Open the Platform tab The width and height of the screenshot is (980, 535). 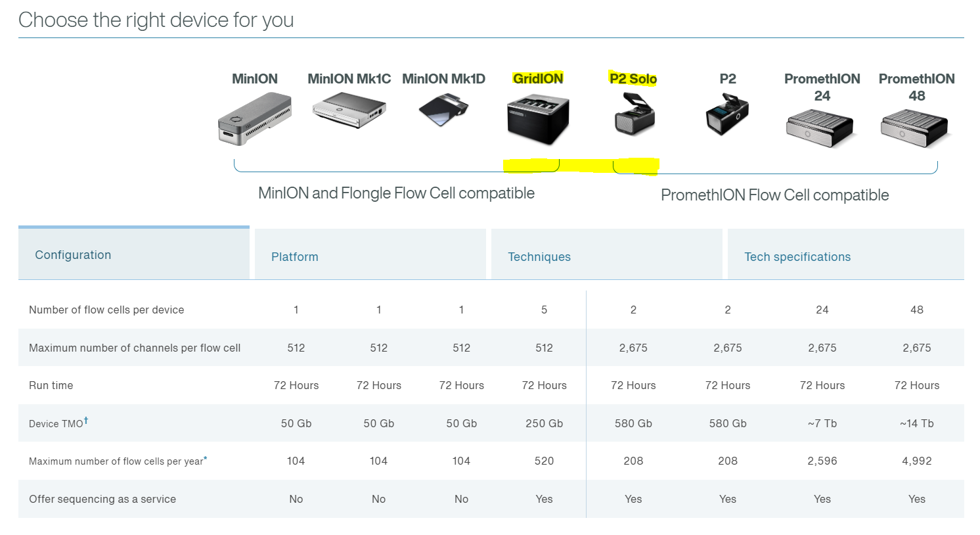tap(370, 255)
